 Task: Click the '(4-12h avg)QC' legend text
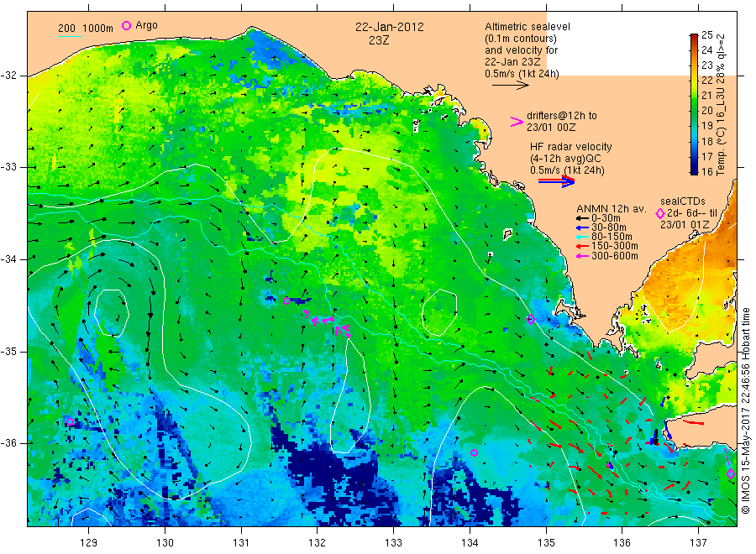point(565,159)
